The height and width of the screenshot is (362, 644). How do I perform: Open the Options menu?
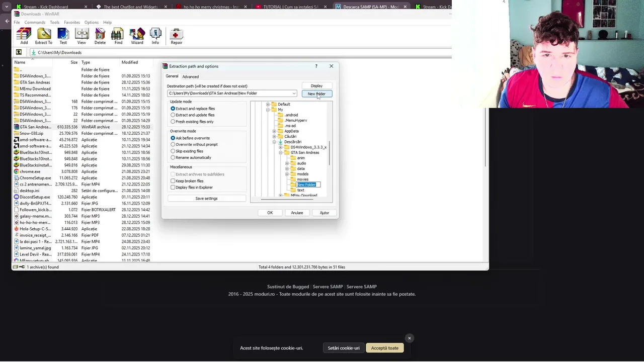click(x=92, y=23)
